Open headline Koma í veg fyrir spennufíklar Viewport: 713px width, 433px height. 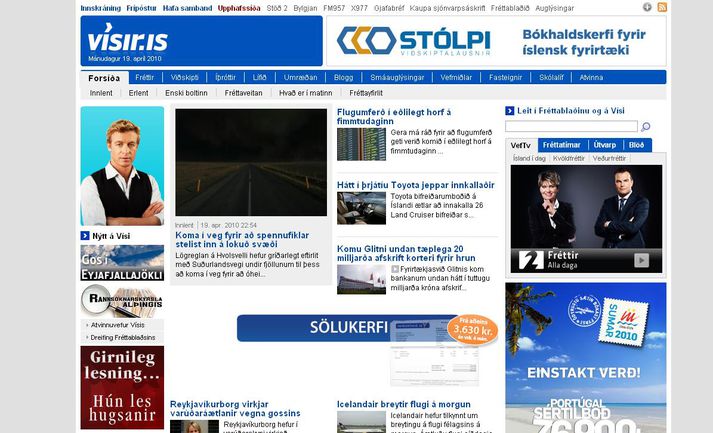tap(242, 240)
